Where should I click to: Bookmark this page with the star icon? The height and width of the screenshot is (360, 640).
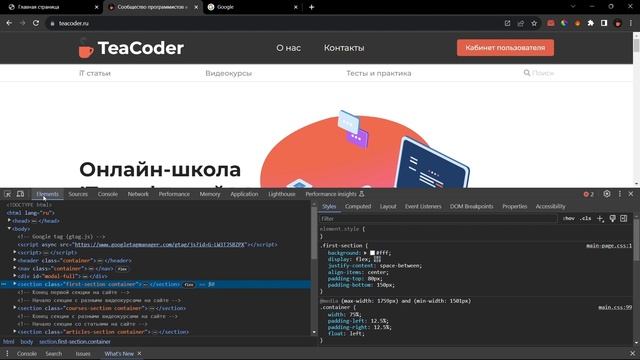point(534,23)
